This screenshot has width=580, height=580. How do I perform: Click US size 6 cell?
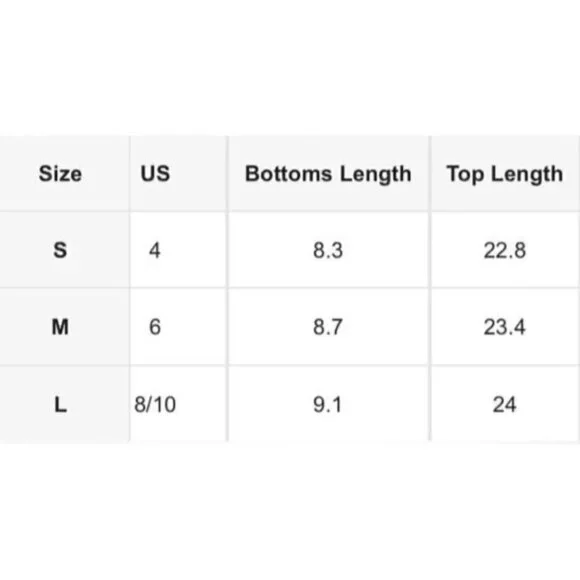pos(155,327)
